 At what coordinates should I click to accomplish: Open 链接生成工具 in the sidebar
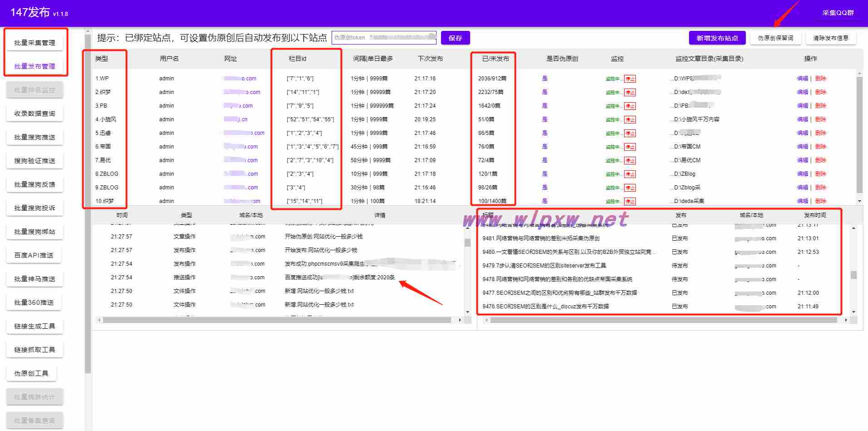[x=35, y=326]
